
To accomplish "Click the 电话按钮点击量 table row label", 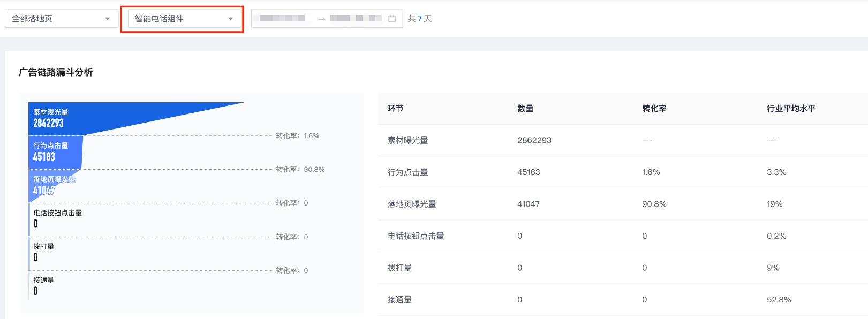I will pyautogui.click(x=416, y=236).
